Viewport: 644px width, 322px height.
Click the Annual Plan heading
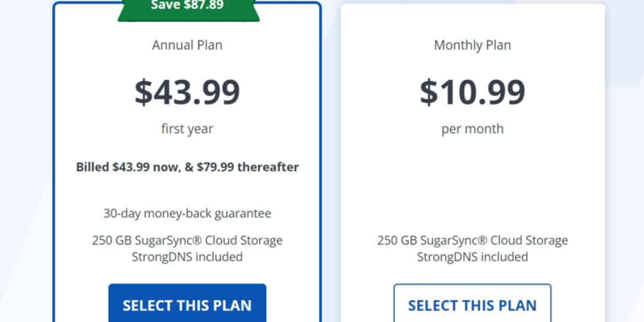coord(187,45)
